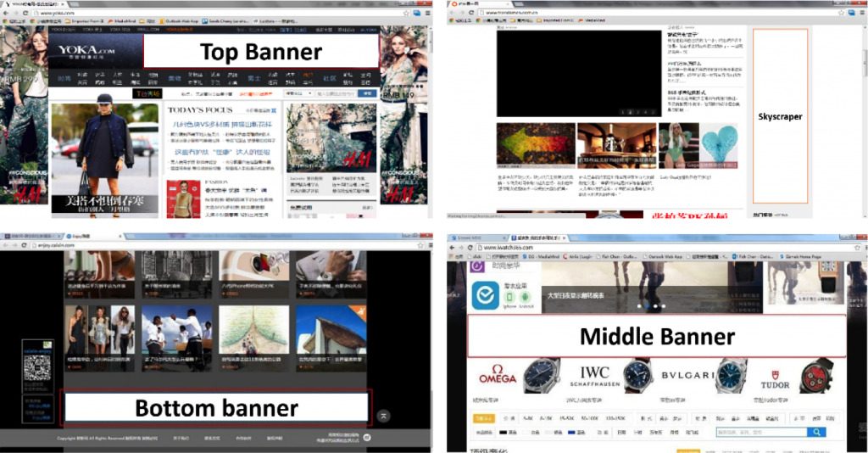The width and height of the screenshot is (868, 453).
Task: Open the street-style photo of woman in cap
Action: [104, 160]
